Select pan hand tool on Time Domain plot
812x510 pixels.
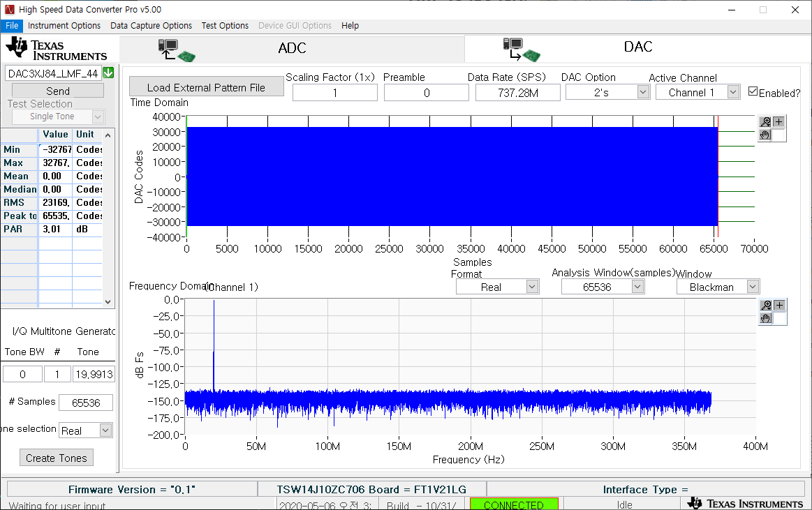click(765, 135)
